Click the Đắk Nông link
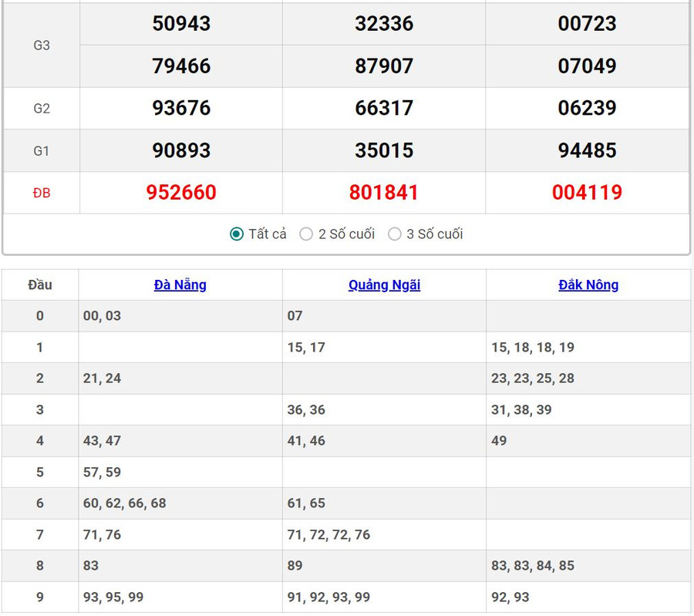Image resolution: width=694 pixels, height=616 pixels. pyautogui.click(x=588, y=285)
